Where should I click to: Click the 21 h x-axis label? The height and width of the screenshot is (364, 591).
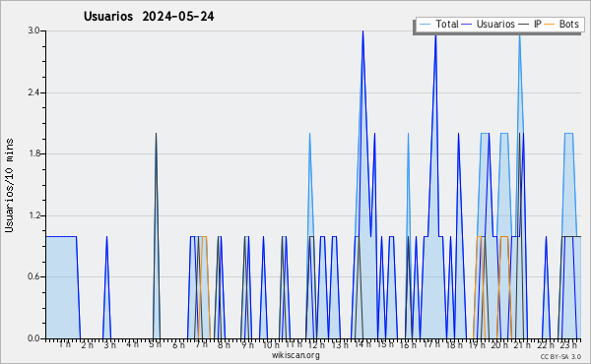pyautogui.click(x=522, y=345)
